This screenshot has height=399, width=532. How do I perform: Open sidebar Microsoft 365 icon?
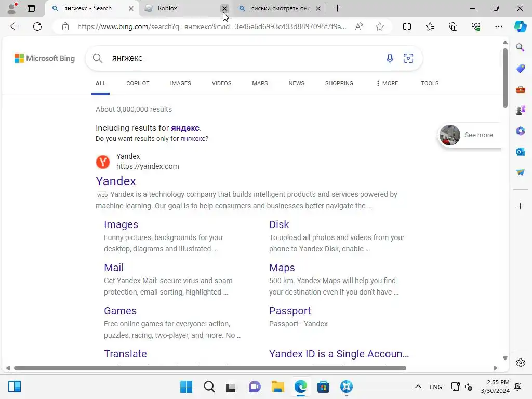pyautogui.click(x=521, y=130)
